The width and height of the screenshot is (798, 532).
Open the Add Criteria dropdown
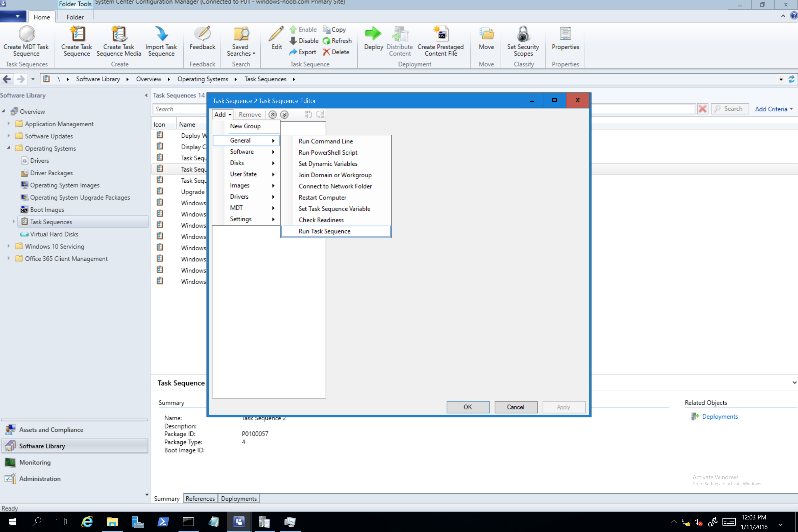click(773, 109)
